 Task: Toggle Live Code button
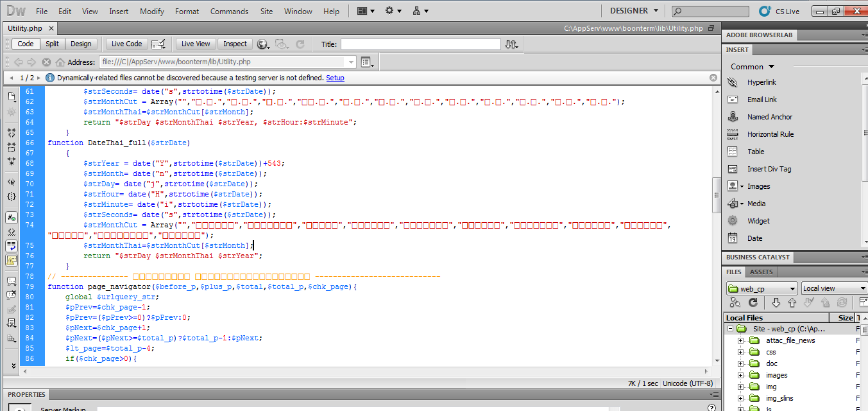[127, 44]
